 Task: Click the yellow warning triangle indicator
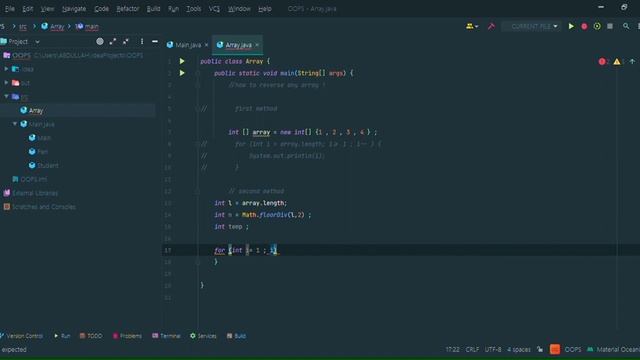tap(618, 62)
